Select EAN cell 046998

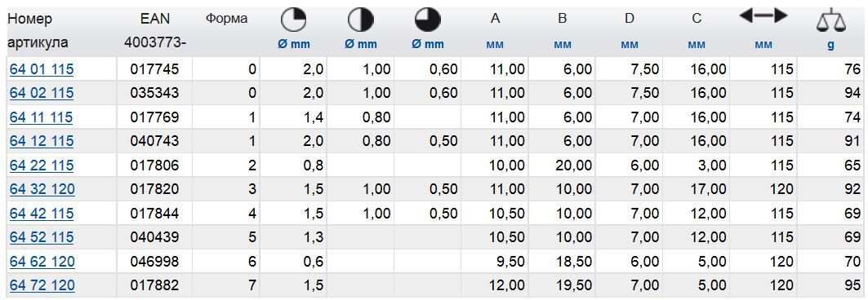click(x=154, y=262)
